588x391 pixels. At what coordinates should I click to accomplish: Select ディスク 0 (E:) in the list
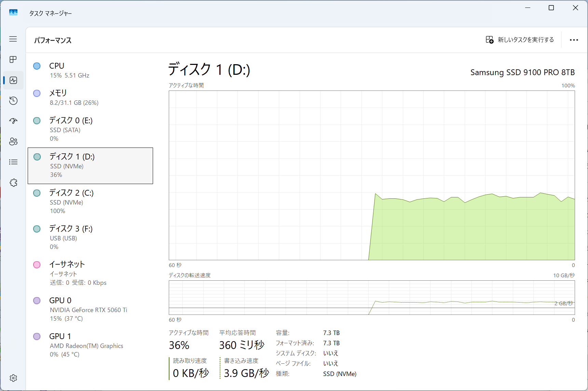click(90, 129)
